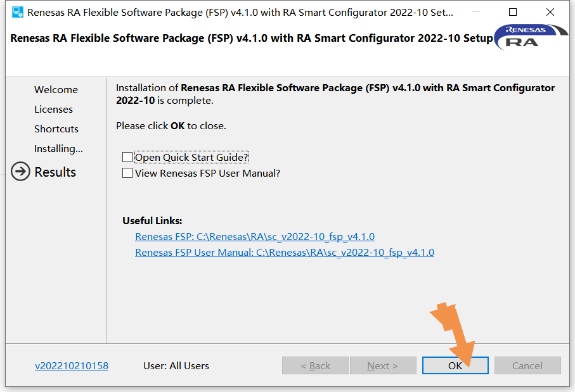
Task: Open the Renesas FSP User Manual link
Action: click(x=285, y=253)
